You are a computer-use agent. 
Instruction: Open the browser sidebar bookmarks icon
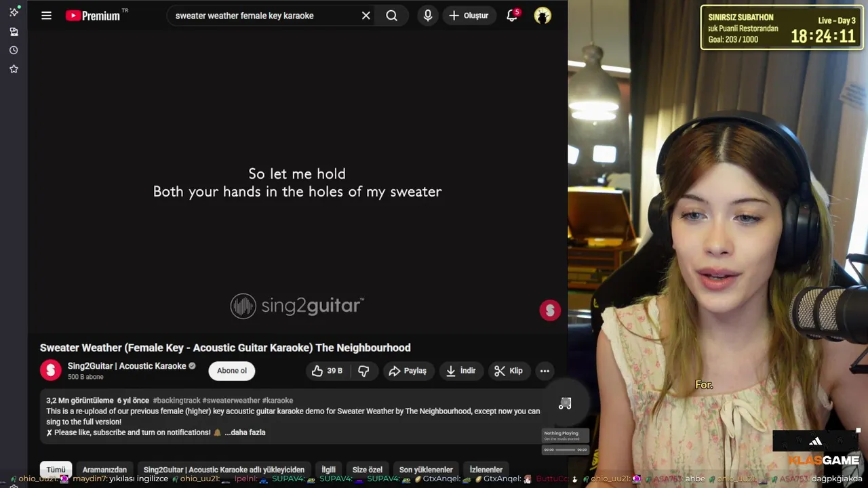(x=14, y=31)
